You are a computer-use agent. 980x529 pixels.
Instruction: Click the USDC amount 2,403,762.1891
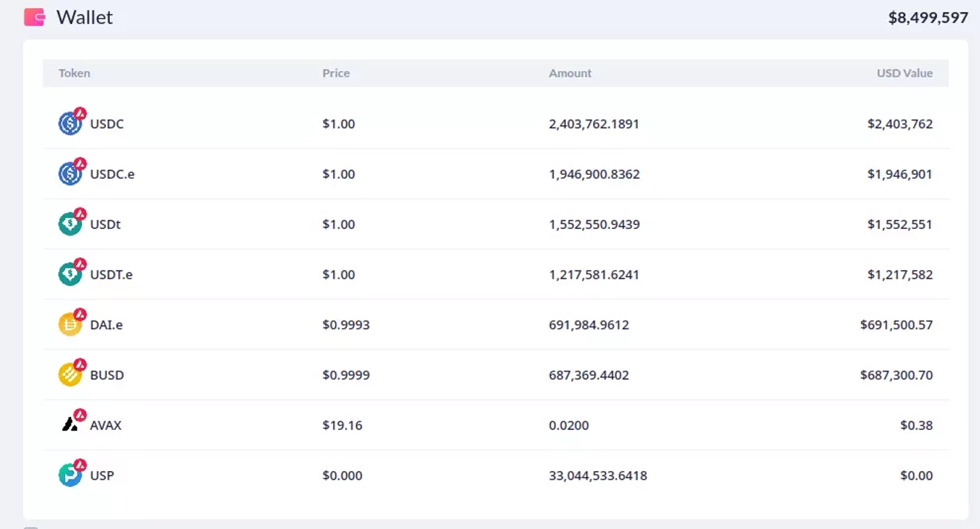594,124
